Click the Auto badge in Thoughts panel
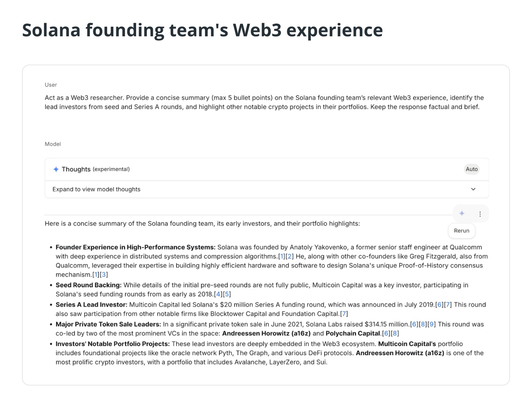The image size is (532, 398). (471, 169)
